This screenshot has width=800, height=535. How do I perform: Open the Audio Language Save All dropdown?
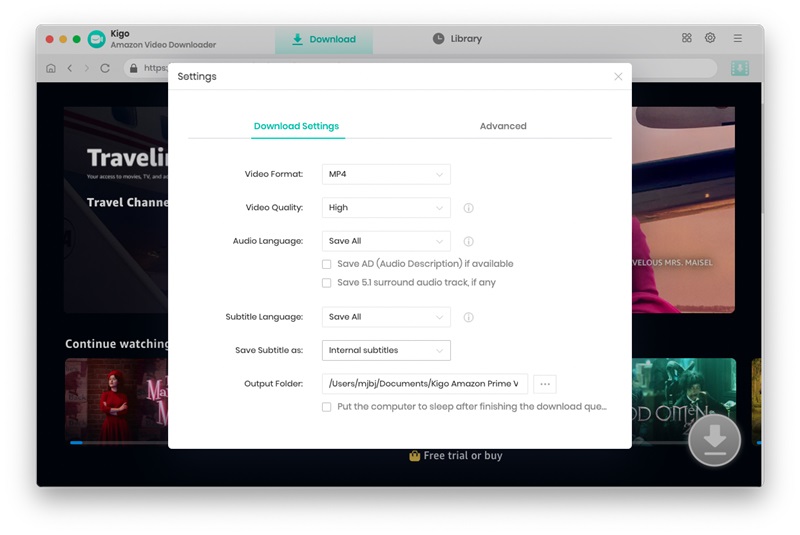[386, 241]
